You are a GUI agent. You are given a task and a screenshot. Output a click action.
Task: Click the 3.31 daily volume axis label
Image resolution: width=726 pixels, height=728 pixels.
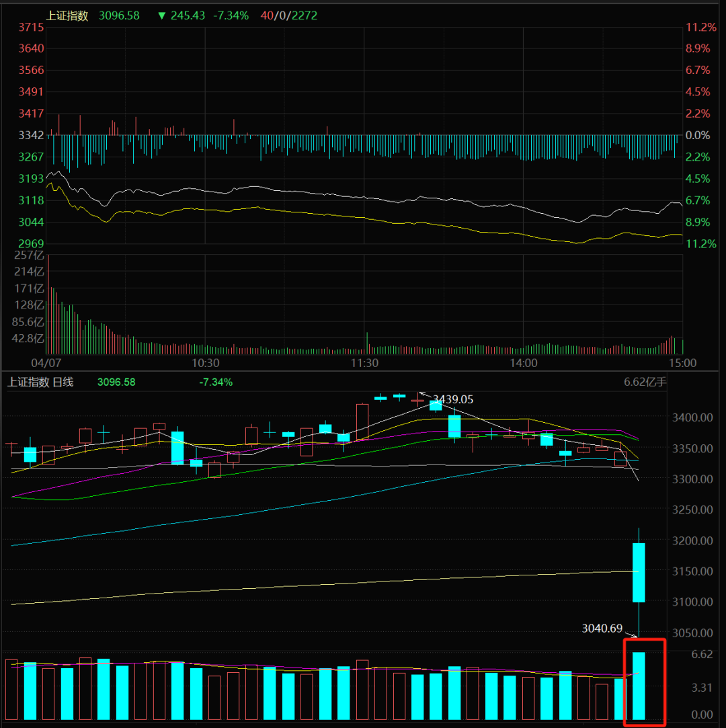pyautogui.click(x=702, y=688)
